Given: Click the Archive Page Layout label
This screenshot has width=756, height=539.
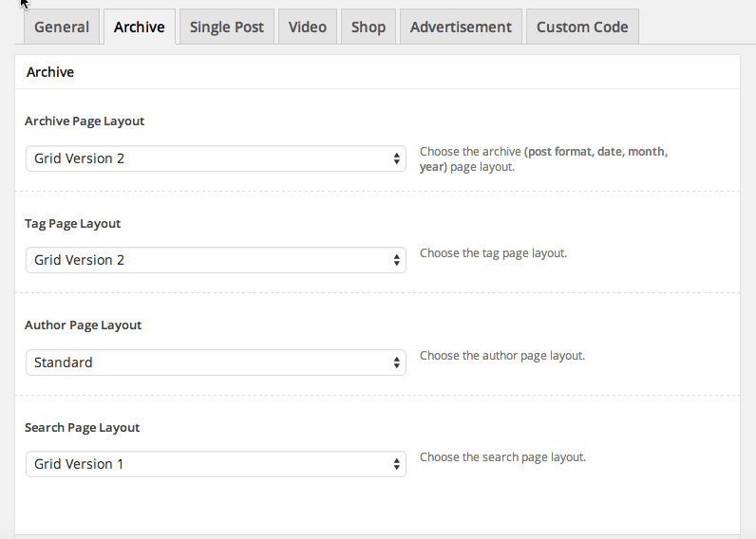Looking at the screenshot, I should coord(85,121).
